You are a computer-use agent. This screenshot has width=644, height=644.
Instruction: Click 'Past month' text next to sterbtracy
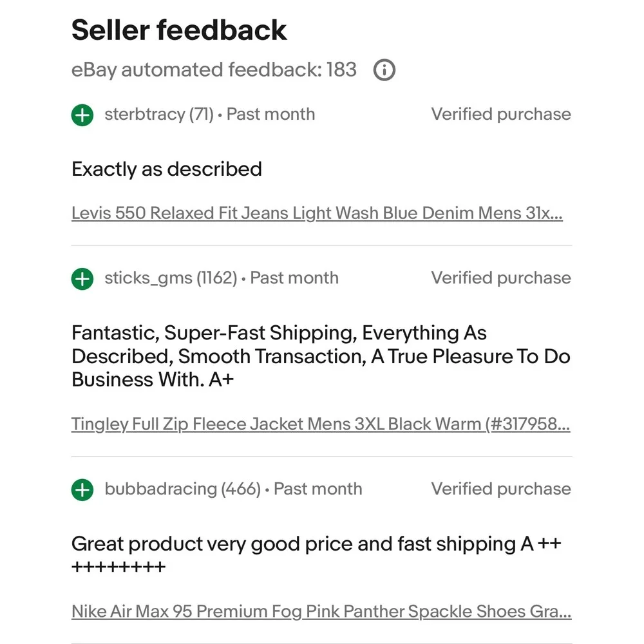click(x=271, y=114)
